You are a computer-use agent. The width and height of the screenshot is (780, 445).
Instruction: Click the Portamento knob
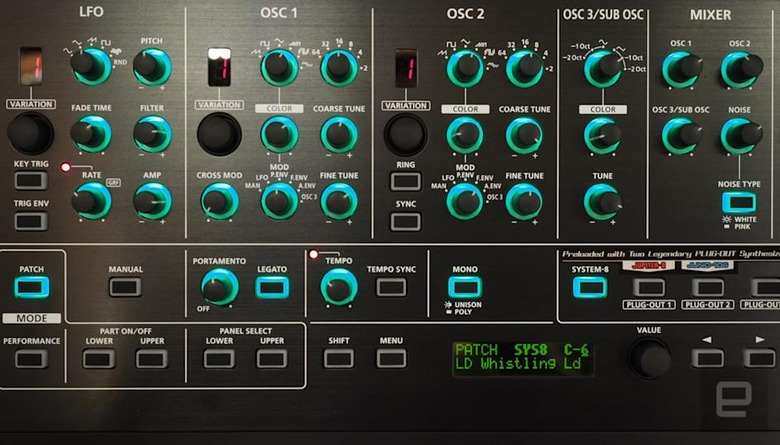(218, 287)
